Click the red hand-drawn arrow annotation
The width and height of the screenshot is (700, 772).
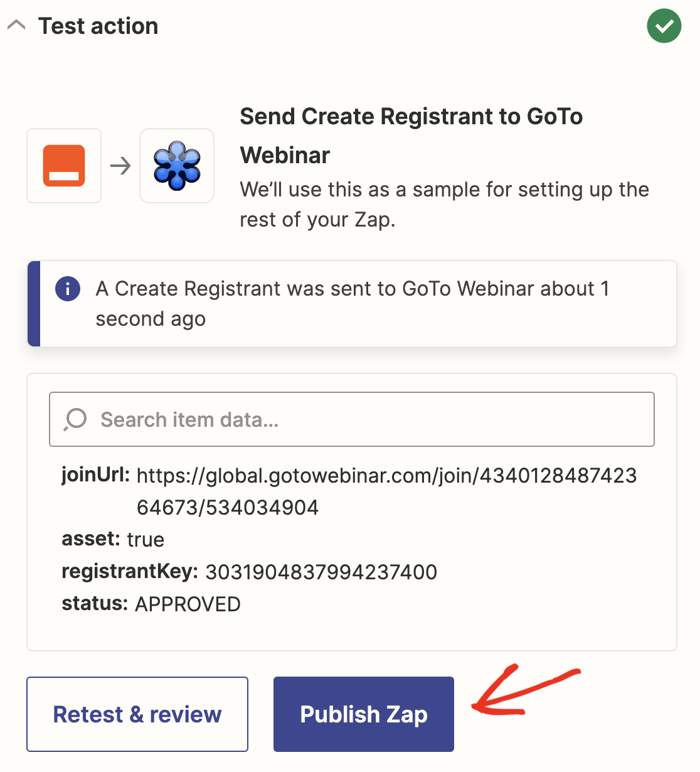[x=526, y=690]
